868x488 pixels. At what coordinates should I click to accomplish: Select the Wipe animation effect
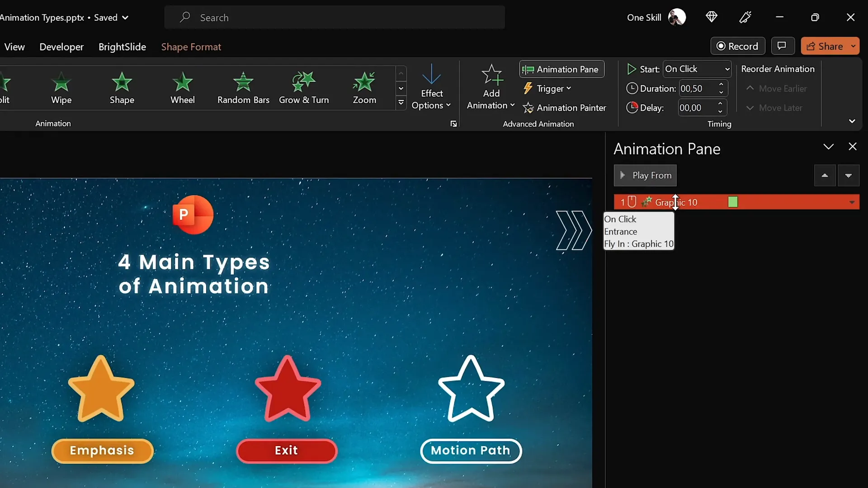pyautogui.click(x=61, y=88)
